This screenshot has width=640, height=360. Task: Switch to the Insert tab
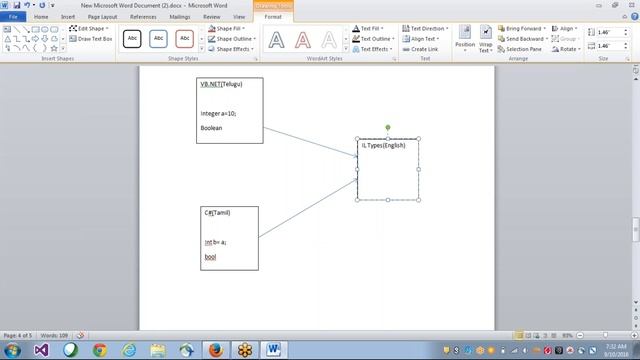pyautogui.click(x=68, y=17)
